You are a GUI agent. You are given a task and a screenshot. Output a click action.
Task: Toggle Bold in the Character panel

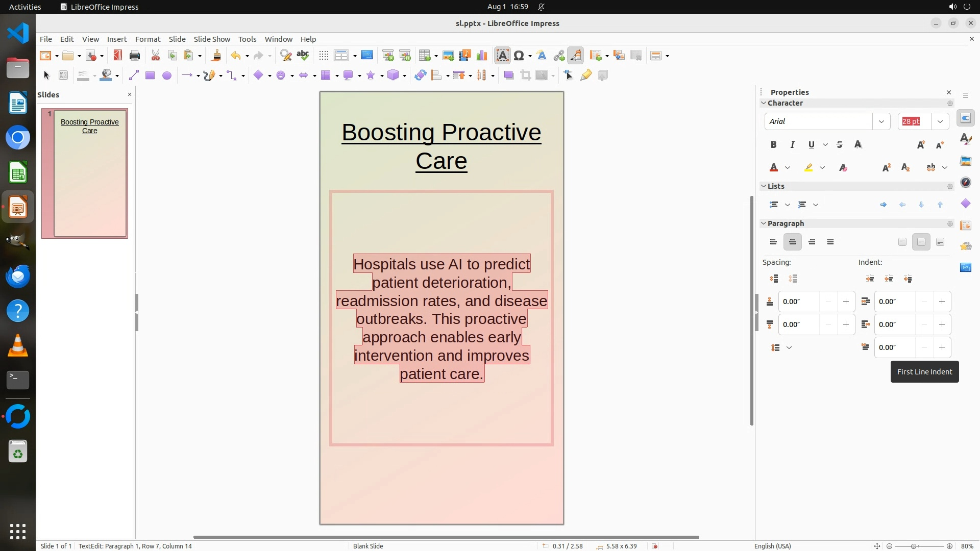[x=773, y=145]
